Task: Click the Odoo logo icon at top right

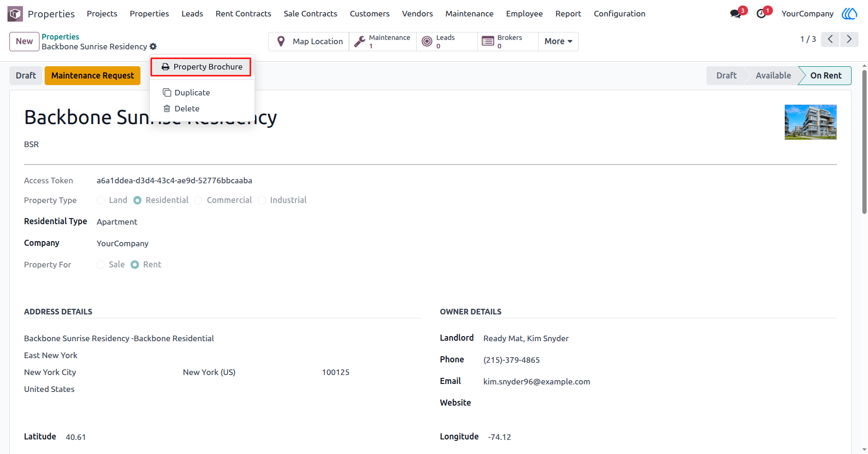Action: tap(849, 14)
